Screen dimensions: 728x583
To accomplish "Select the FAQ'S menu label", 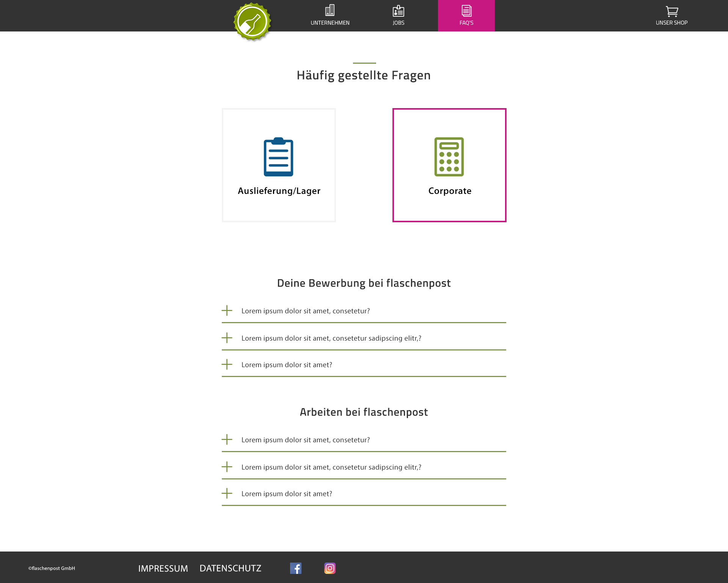I will (x=466, y=23).
